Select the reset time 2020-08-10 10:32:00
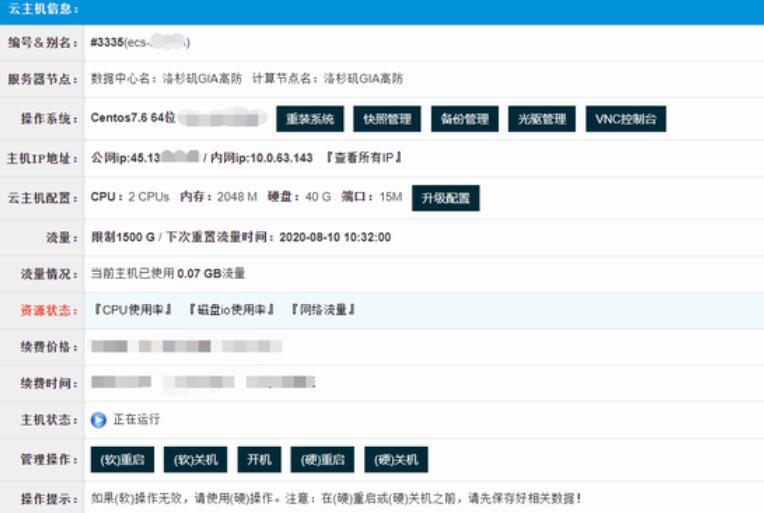Viewport: 764px width, 513px height. pyautogui.click(x=335, y=237)
